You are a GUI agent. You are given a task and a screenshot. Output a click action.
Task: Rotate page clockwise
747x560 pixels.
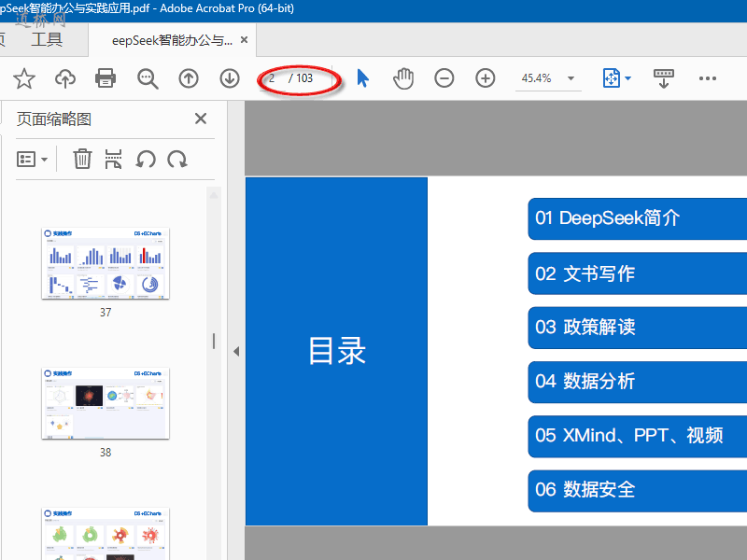click(177, 159)
